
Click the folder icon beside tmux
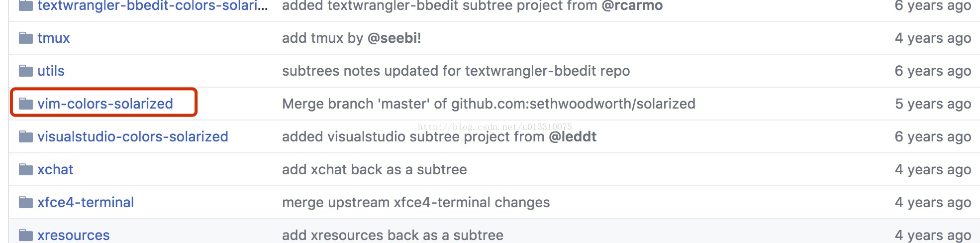point(26,38)
